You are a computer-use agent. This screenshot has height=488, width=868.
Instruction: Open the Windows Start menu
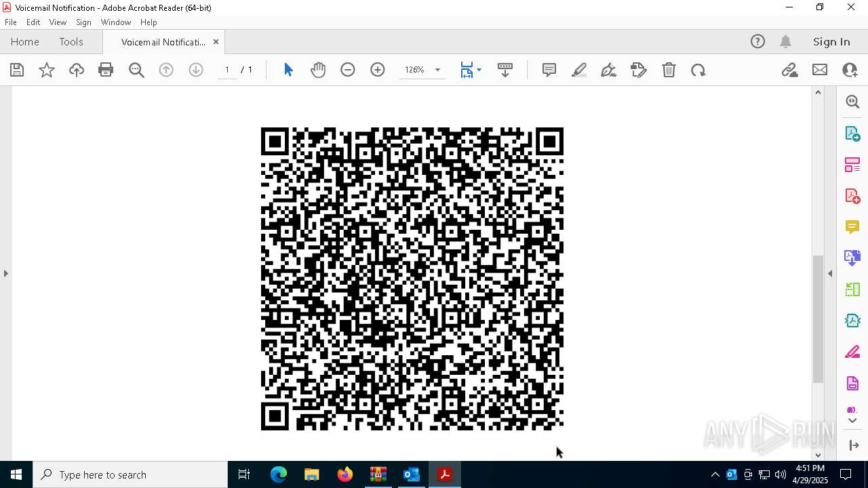pyautogui.click(x=16, y=474)
